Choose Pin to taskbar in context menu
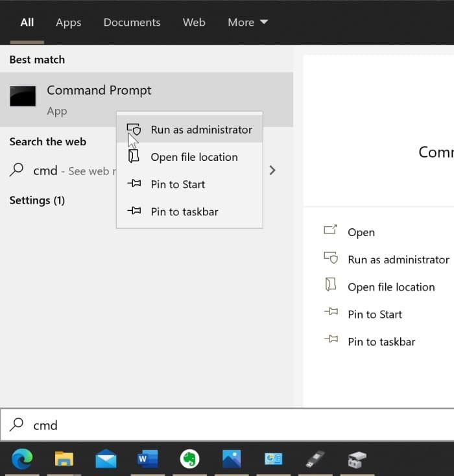The width and height of the screenshot is (454, 476). [189, 211]
